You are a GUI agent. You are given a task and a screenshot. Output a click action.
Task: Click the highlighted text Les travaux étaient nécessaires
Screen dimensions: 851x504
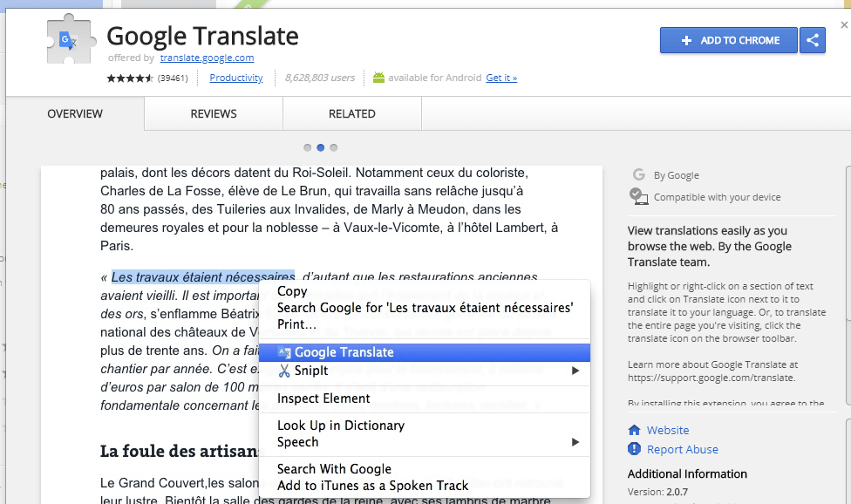click(x=203, y=277)
